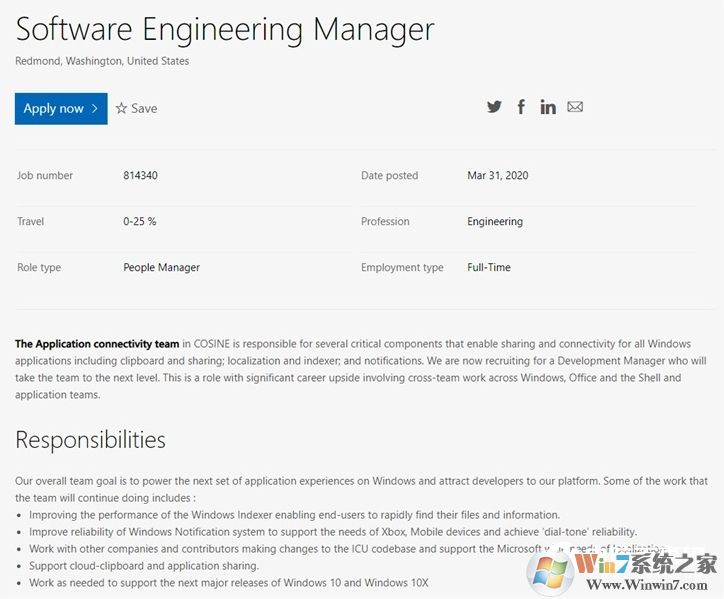
Task: Share this job on Twitter
Action: click(494, 107)
